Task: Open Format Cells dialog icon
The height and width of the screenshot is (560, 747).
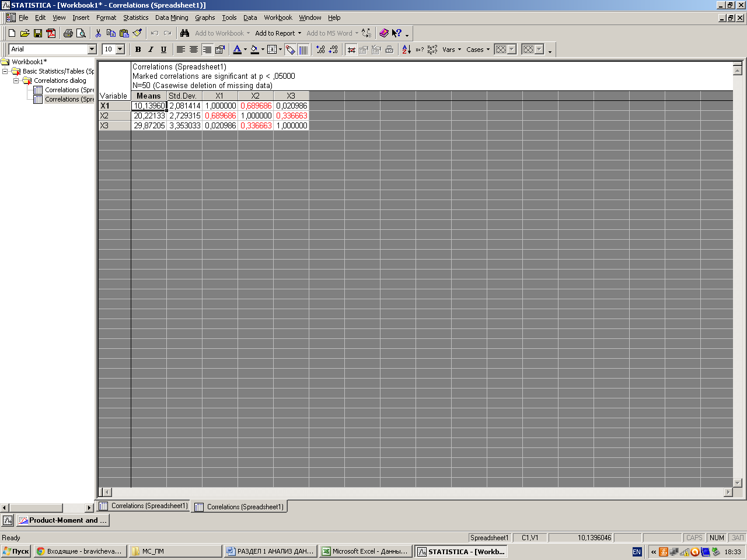Action: pyautogui.click(x=219, y=50)
